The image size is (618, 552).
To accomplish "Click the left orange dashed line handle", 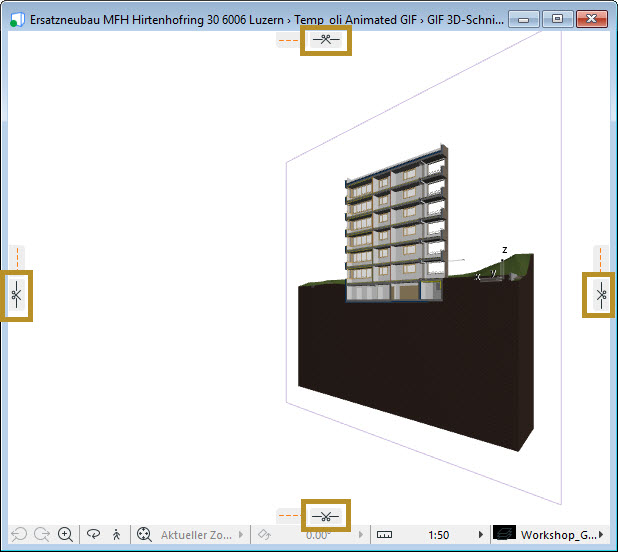I will pyautogui.click(x=17, y=258).
